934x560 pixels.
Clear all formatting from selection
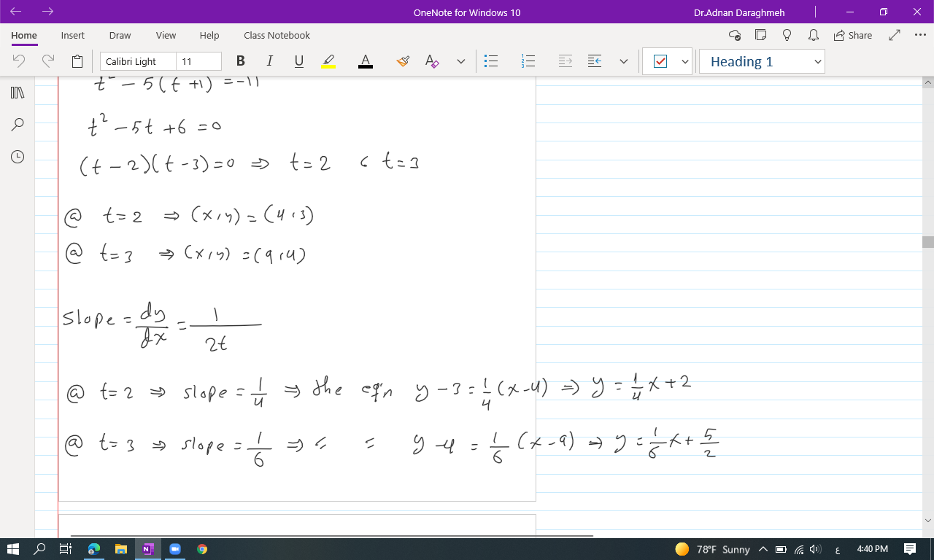(x=432, y=61)
